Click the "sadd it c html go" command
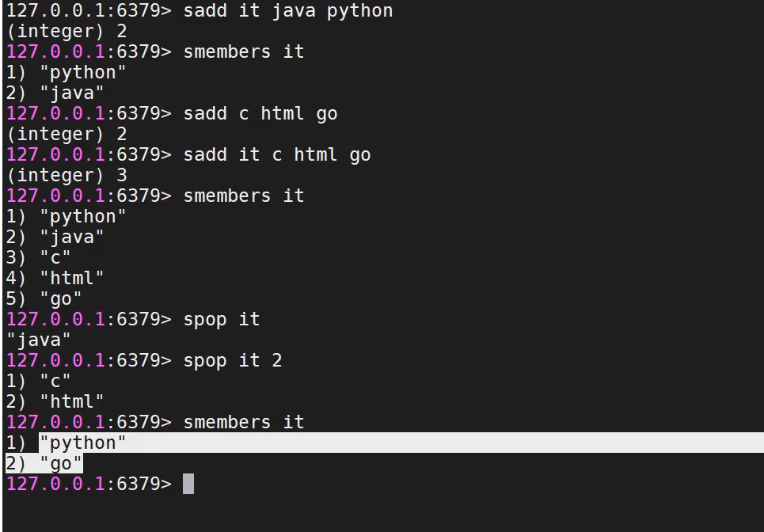 (x=276, y=155)
